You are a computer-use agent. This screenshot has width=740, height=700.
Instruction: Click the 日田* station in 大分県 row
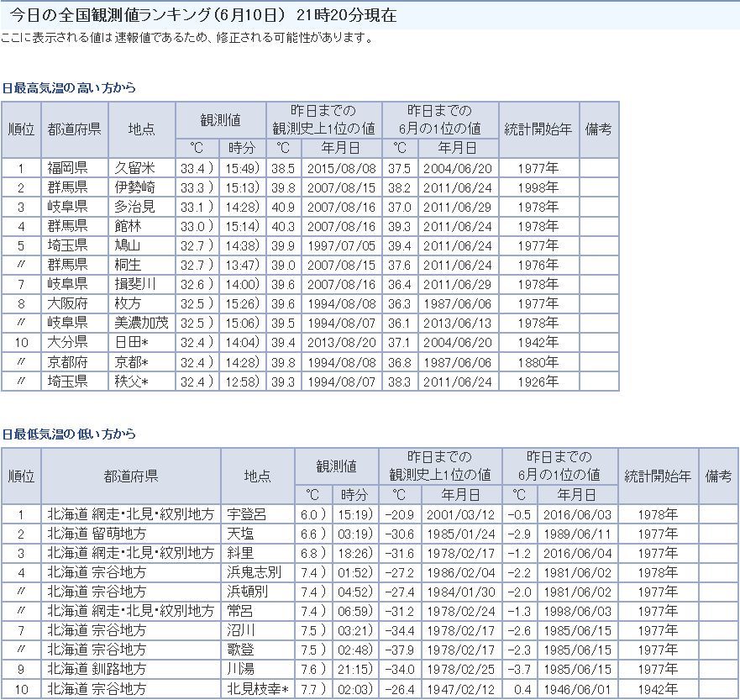[133, 342]
